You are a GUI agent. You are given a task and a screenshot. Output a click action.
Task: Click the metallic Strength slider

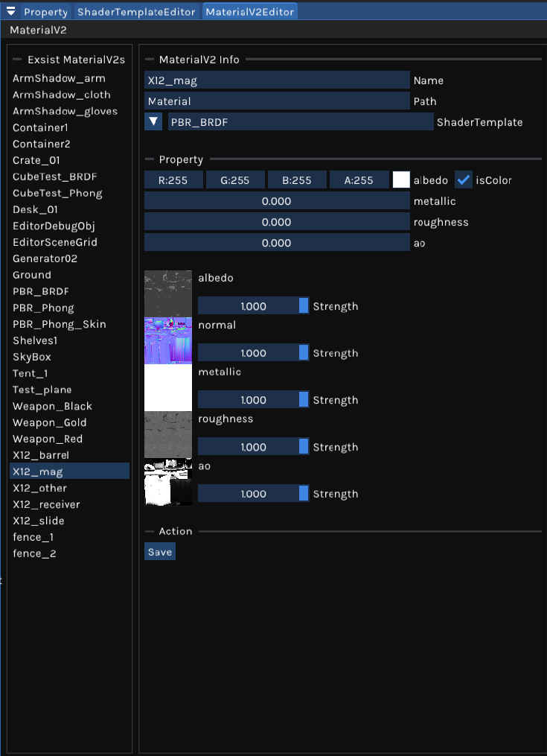(x=254, y=400)
